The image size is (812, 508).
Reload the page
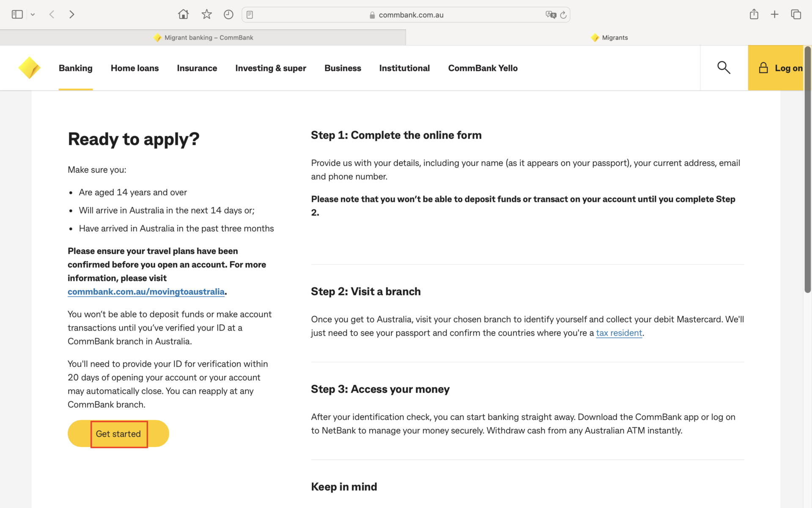[x=563, y=15]
